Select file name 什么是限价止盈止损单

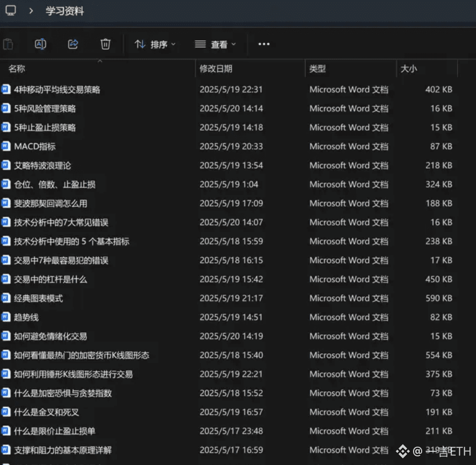[55, 431]
